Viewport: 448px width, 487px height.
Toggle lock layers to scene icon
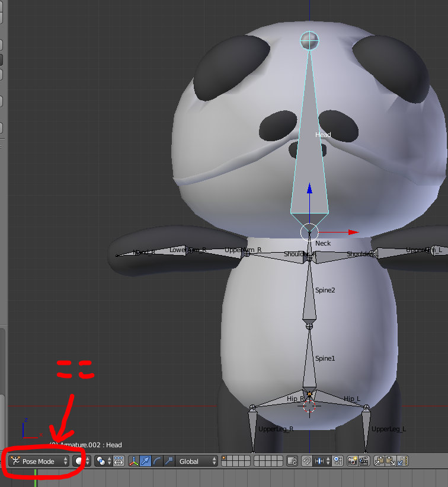[292, 461]
